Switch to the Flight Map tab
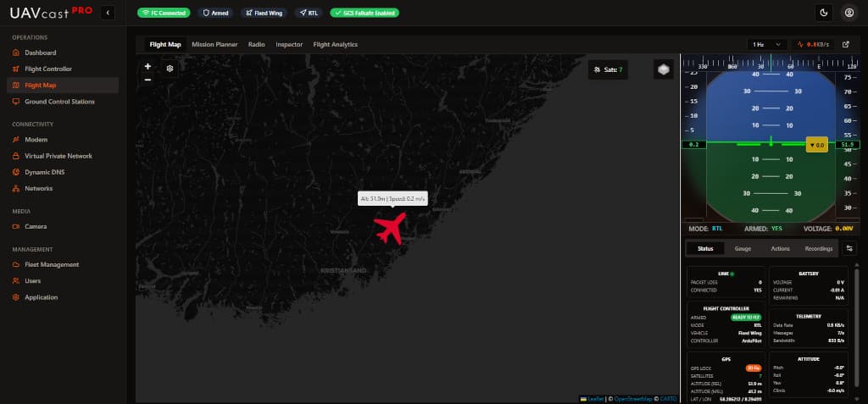The height and width of the screenshot is (404, 868). pos(165,44)
